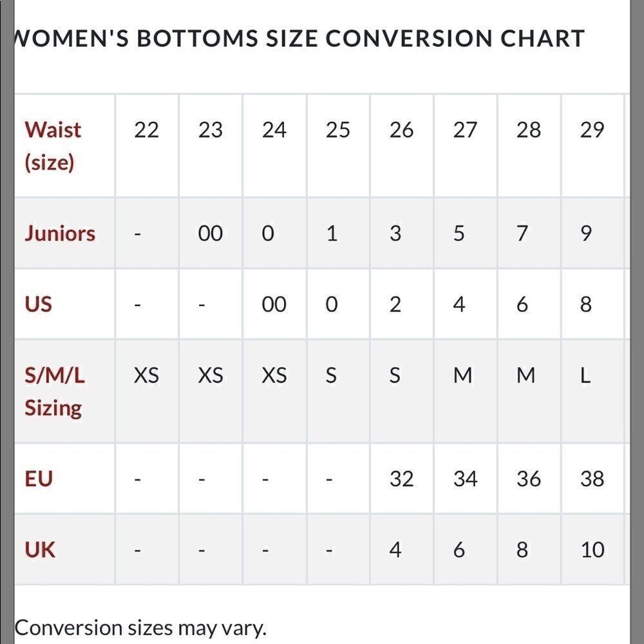Select Juniors size 9 cell
644x644 pixels.
[592, 233]
